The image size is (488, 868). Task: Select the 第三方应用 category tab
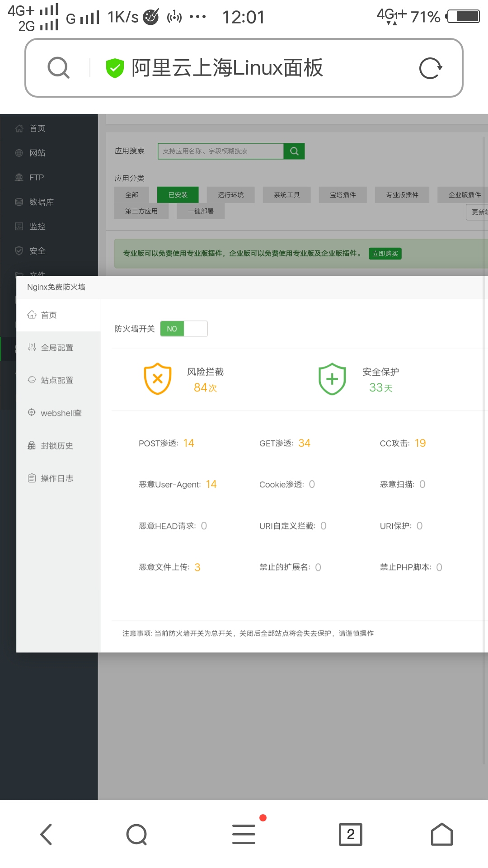tap(141, 211)
